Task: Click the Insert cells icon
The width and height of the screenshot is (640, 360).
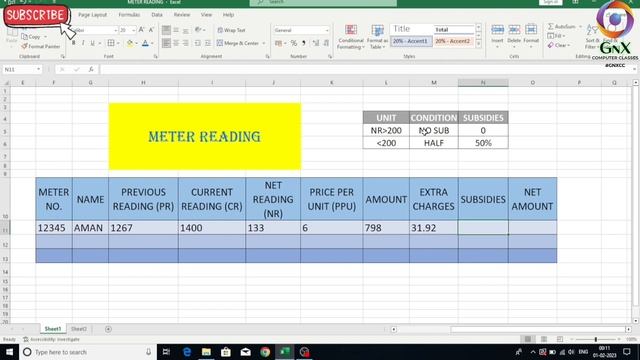Action: pos(497,29)
